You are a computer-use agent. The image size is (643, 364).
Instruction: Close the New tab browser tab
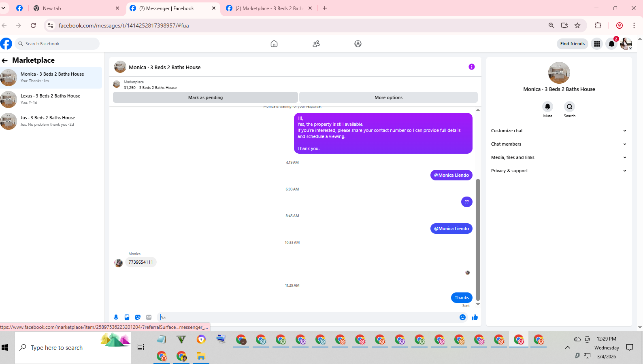tap(117, 8)
